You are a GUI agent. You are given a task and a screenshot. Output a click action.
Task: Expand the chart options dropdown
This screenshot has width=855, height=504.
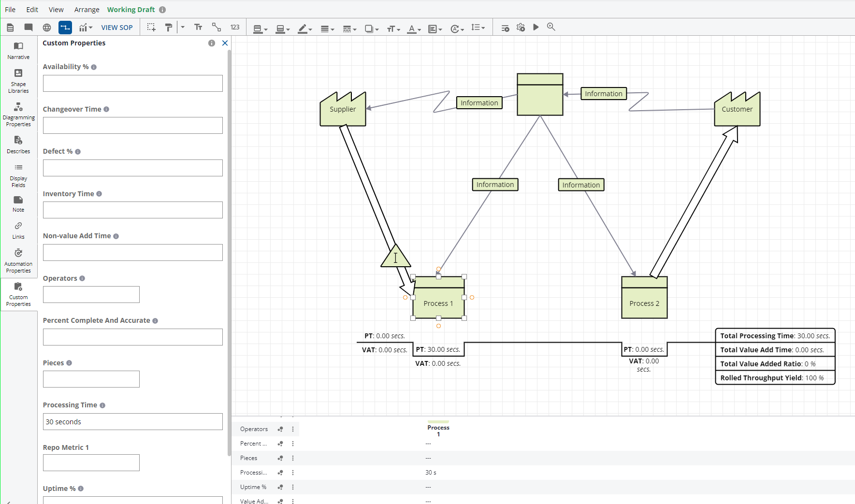coord(86,28)
